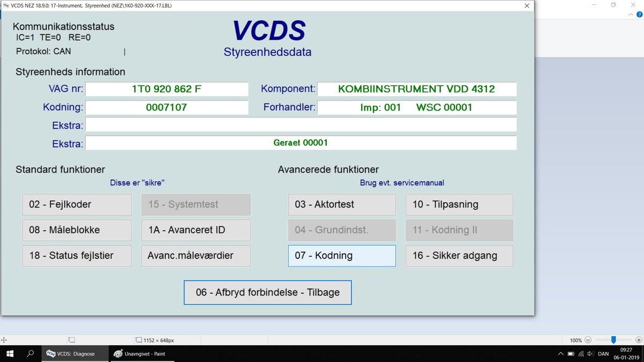Screen dimensions: 644x362
Task: Click the taskbar search magnifier icon
Action: [x=31, y=354]
